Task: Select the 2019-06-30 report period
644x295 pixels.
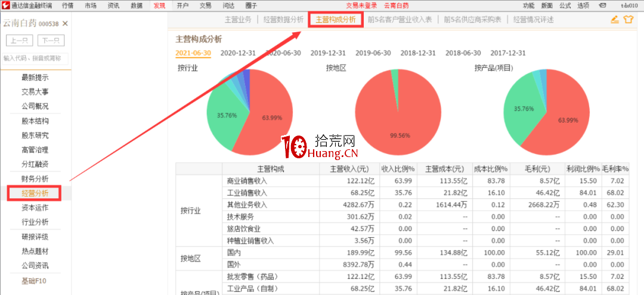Action: coord(373,53)
